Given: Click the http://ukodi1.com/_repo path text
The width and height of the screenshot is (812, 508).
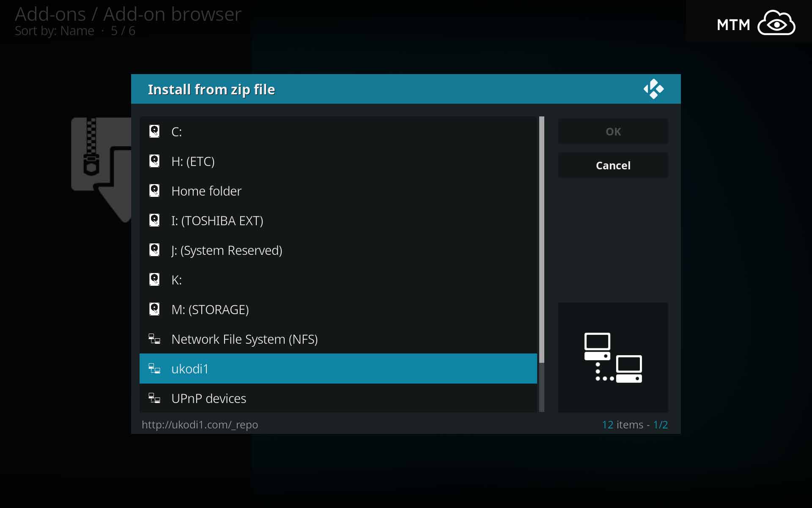Looking at the screenshot, I should pyautogui.click(x=200, y=424).
